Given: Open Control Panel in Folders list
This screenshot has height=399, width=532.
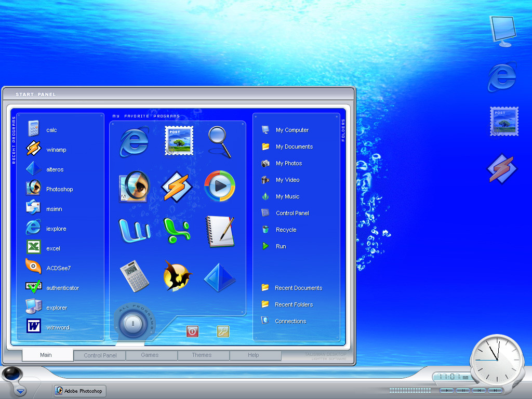Looking at the screenshot, I should point(285,212).
